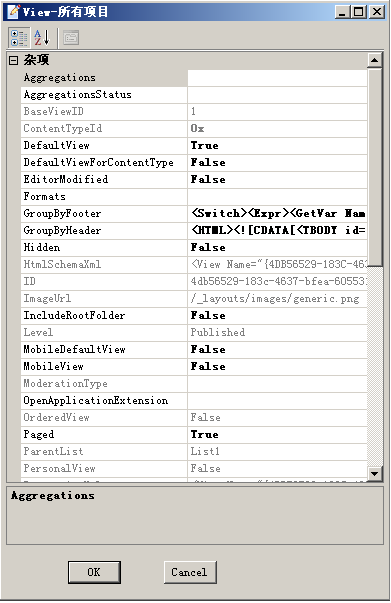The width and height of the screenshot is (391, 603).
Task: Select the AggregationsStatus property
Action: tap(104, 95)
